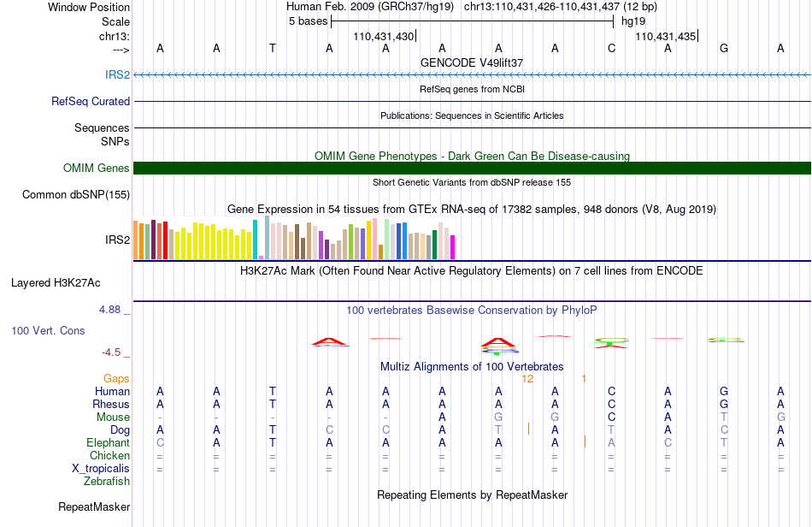Image resolution: width=812 pixels, height=527 pixels.
Task: Click the green C conservation logo glyph
Action: 611,341
